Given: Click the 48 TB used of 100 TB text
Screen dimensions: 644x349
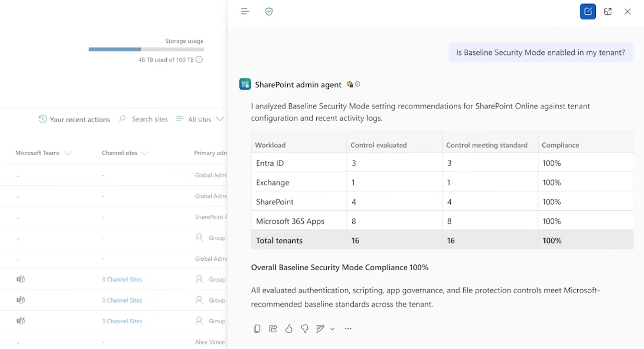Looking at the screenshot, I should click(166, 60).
